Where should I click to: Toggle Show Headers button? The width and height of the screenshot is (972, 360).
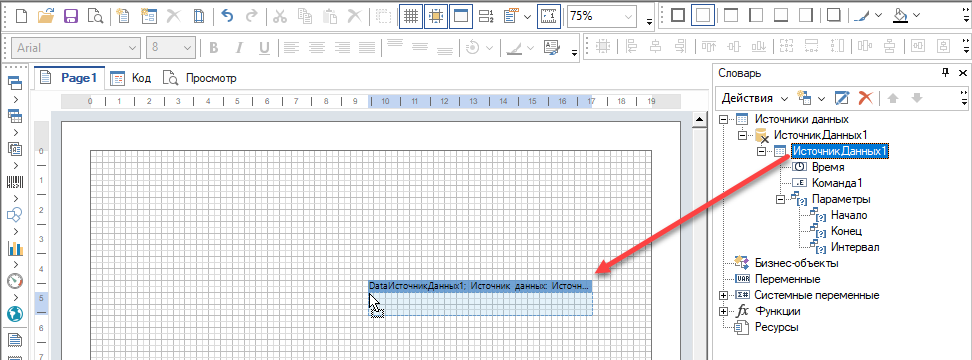[x=460, y=16]
